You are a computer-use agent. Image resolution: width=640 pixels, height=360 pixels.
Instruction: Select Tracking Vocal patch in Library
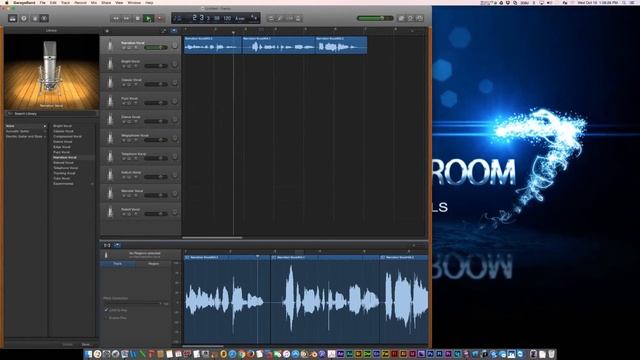tap(64, 173)
